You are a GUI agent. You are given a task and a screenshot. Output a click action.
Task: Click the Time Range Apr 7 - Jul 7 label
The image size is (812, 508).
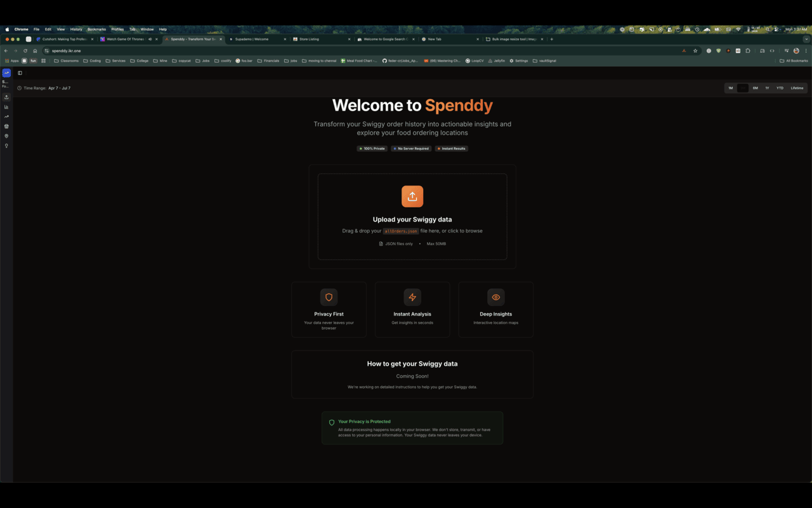tap(44, 88)
